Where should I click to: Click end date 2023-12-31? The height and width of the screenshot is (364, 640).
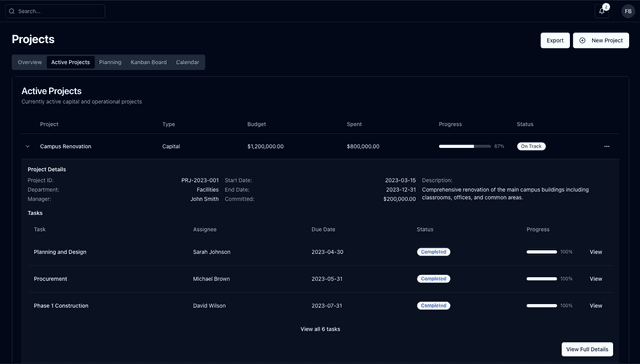pos(401,189)
